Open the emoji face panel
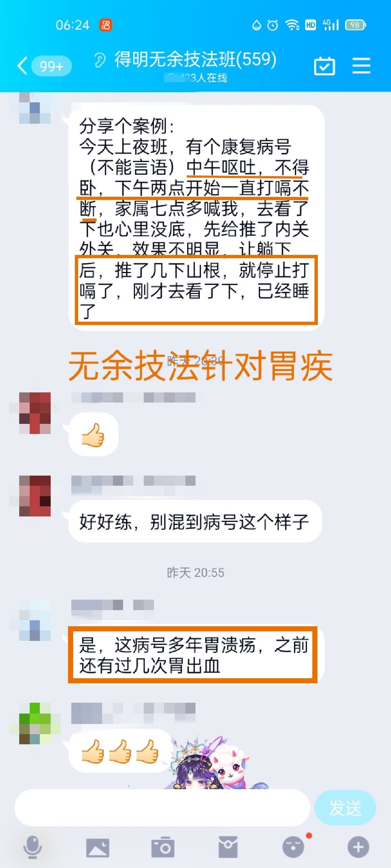The width and height of the screenshot is (391, 868). 293,847
